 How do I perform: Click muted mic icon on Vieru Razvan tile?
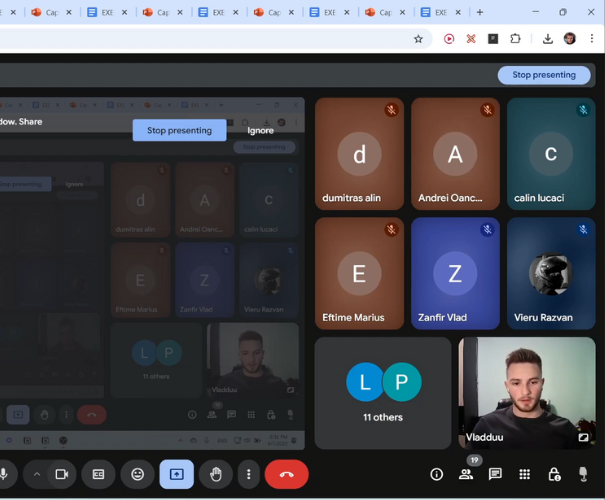coord(583,230)
